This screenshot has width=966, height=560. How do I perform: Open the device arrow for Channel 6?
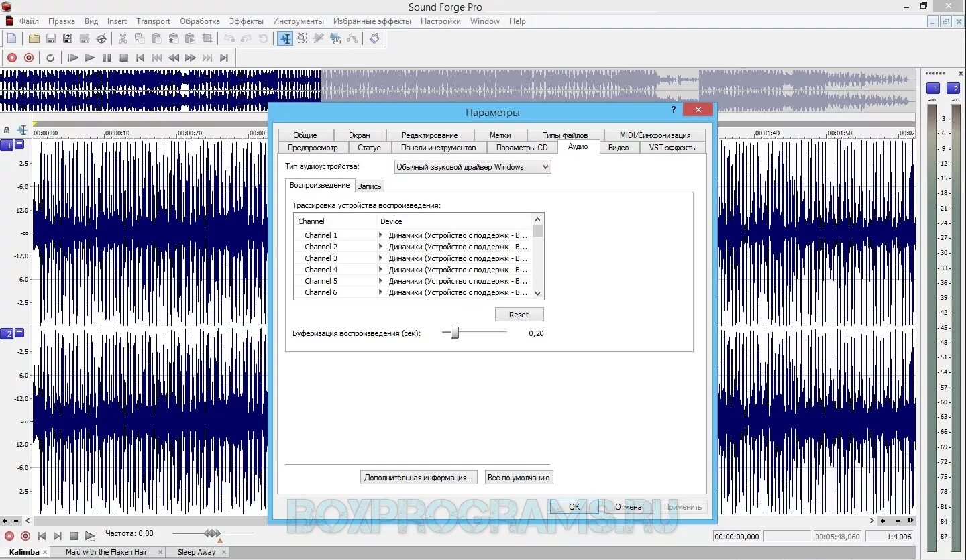click(x=380, y=292)
